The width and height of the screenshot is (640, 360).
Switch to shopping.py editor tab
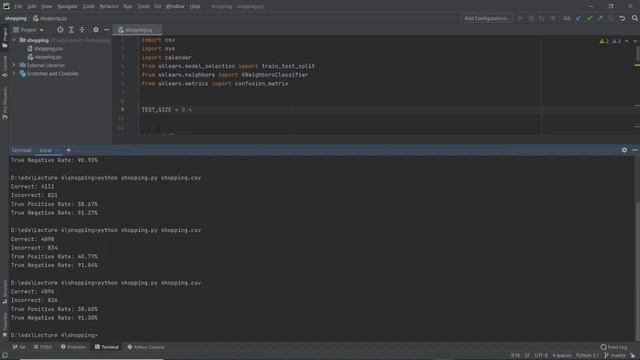138,30
